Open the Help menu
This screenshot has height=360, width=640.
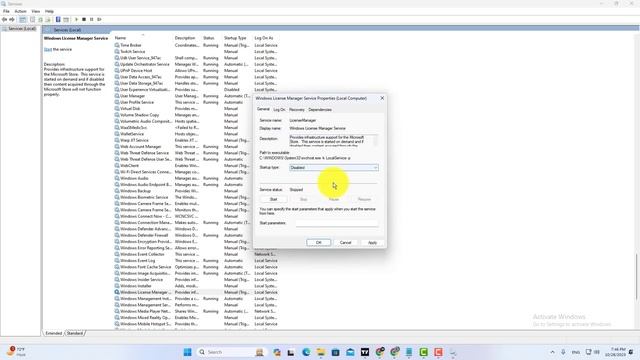pyautogui.click(x=49, y=11)
